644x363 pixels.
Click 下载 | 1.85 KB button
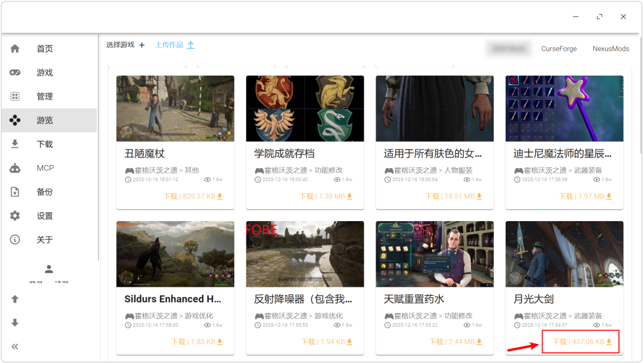click(x=197, y=342)
